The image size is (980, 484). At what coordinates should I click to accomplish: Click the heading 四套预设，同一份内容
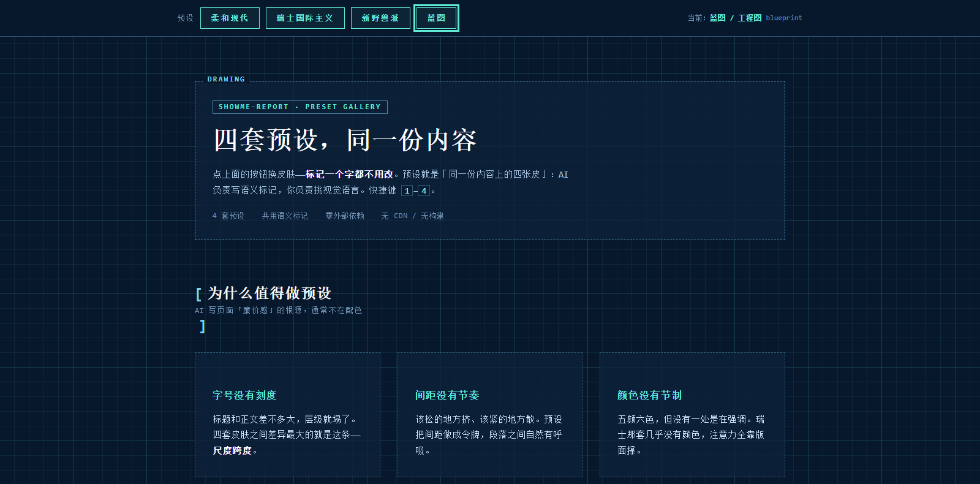(345, 140)
